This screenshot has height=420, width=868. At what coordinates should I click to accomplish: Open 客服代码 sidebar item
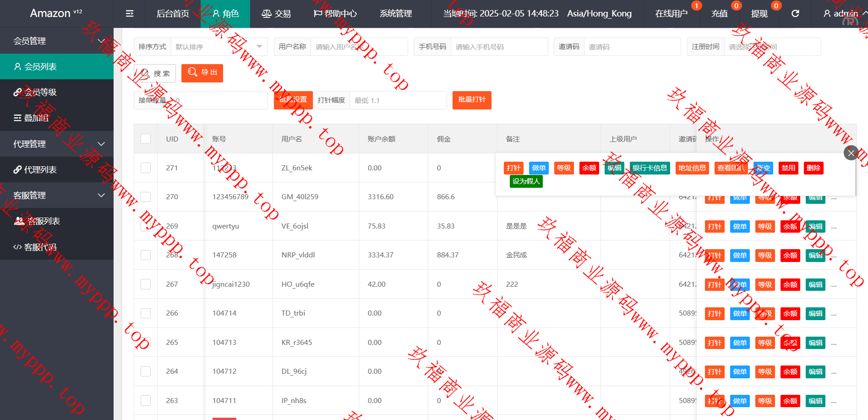56,247
